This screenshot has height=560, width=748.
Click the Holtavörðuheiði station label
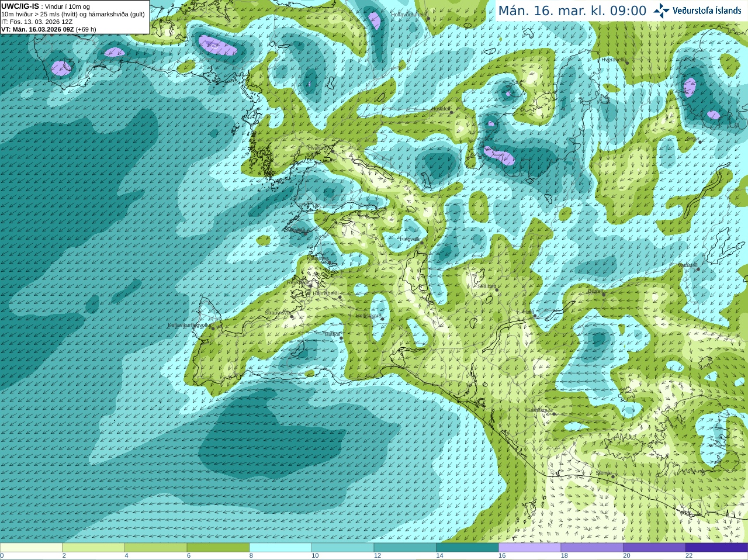(409, 14)
